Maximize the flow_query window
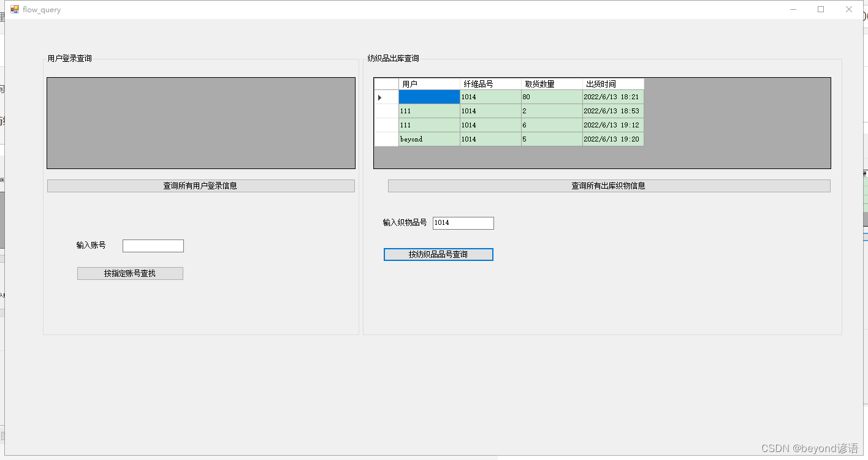Image resolution: width=868 pixels, height=460 pixels. 821,9
